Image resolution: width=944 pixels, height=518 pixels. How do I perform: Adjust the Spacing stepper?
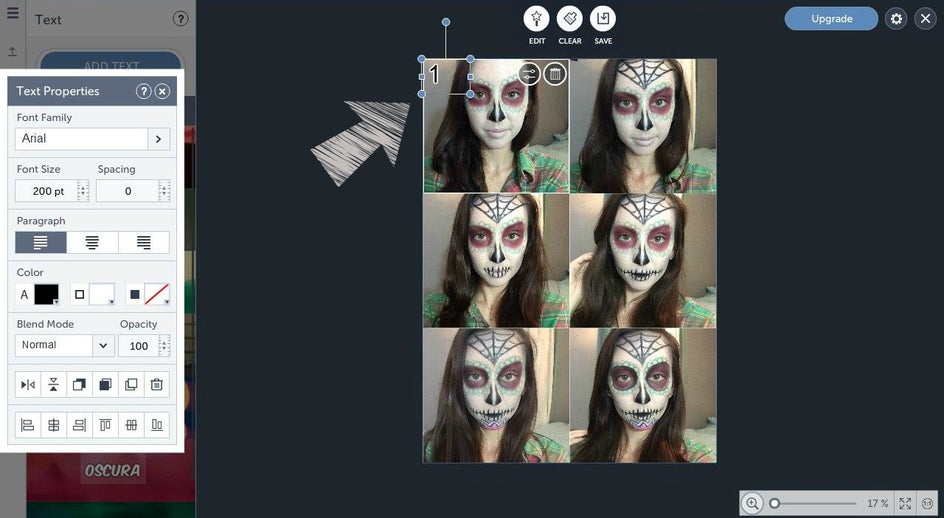(x=164, y=191)
